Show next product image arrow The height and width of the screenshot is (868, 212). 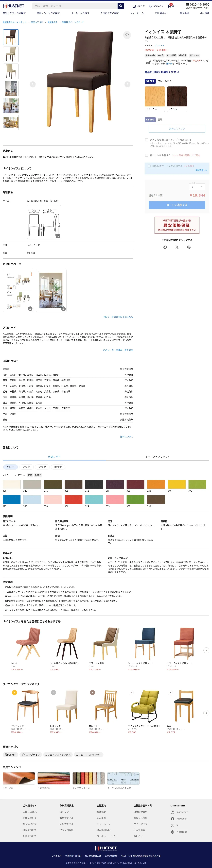[x=127, y=84]
